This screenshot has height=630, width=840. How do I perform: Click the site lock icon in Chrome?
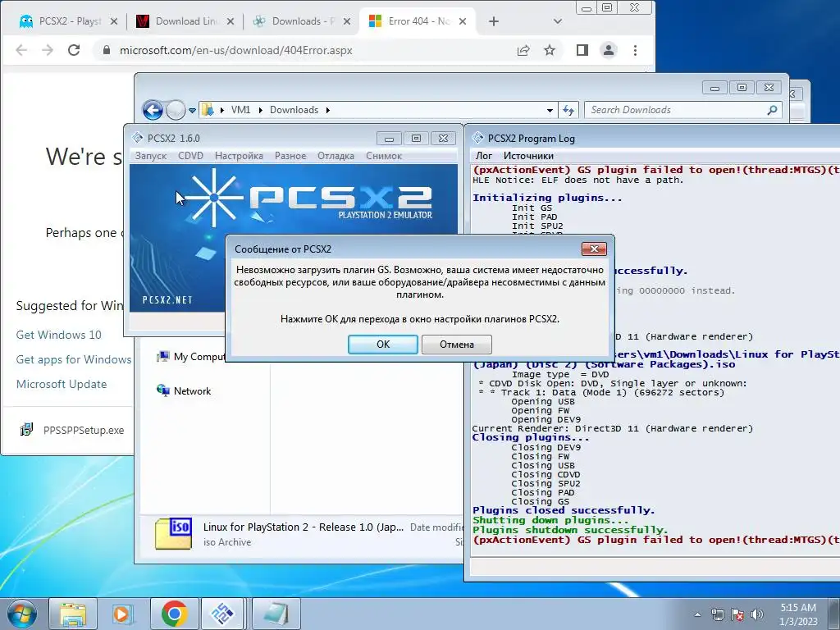(106, 50)
